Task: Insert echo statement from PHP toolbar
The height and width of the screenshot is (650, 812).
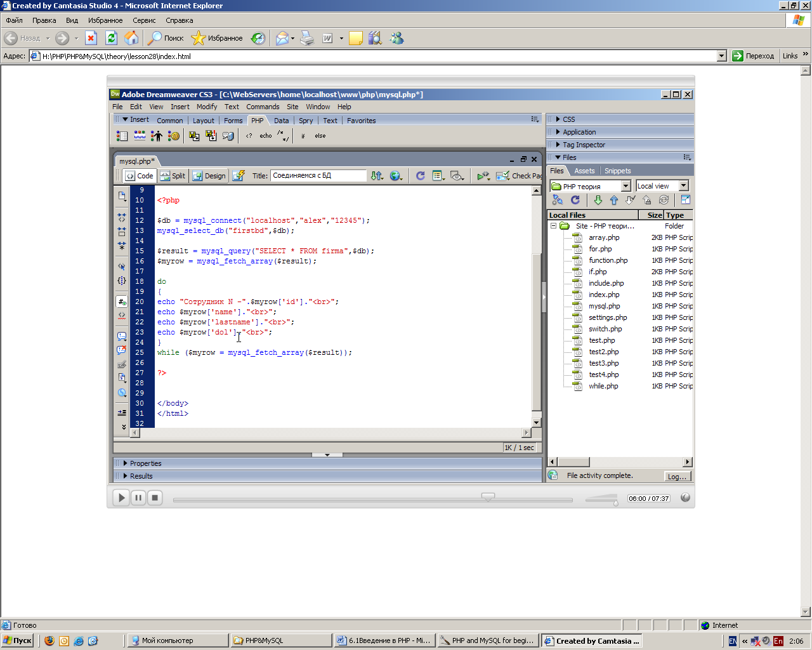Action: coord(266,136)
